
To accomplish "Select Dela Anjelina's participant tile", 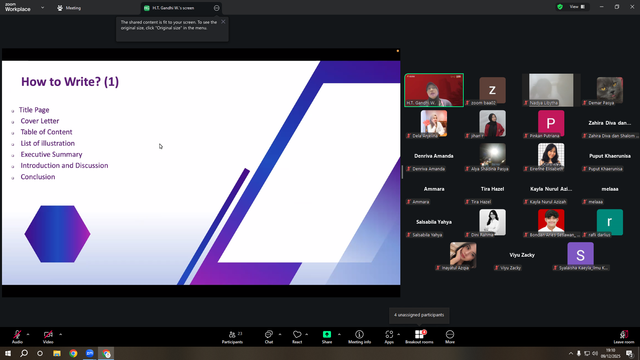I will click(434, 123).
